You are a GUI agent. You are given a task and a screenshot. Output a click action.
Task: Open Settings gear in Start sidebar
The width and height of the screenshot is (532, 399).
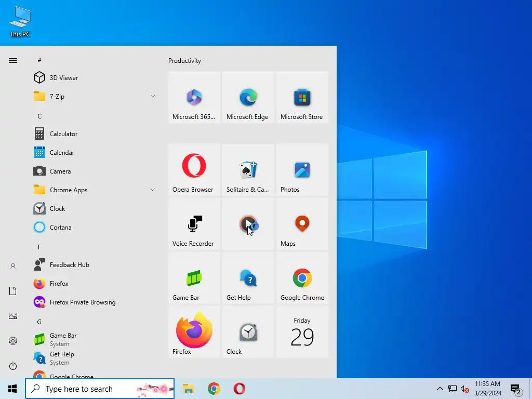(13, 341)
